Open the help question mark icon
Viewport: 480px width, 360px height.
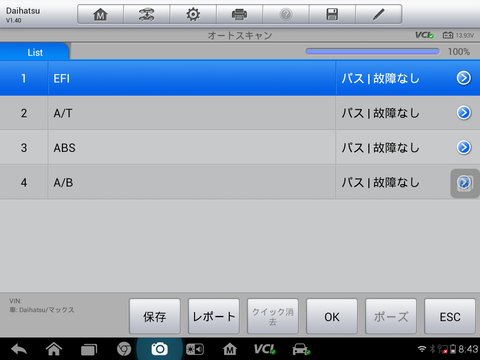(286, 14)
